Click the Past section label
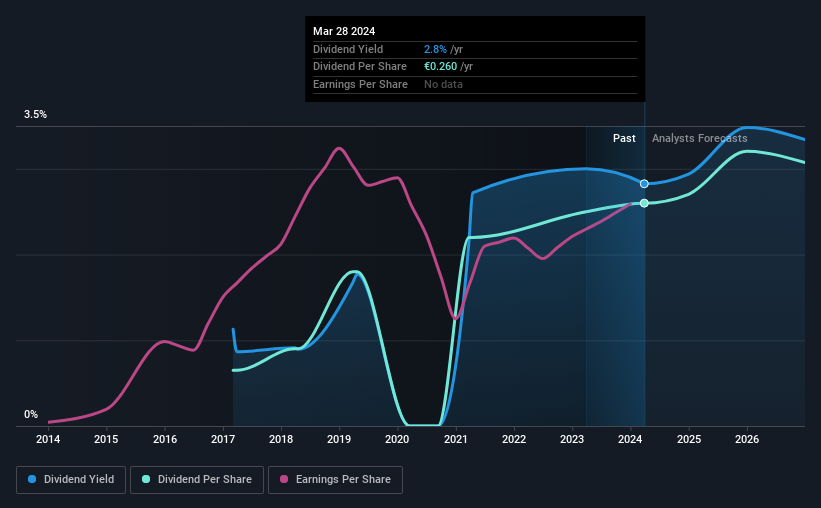Screen dimensions: 821x508 click(624, 138)
